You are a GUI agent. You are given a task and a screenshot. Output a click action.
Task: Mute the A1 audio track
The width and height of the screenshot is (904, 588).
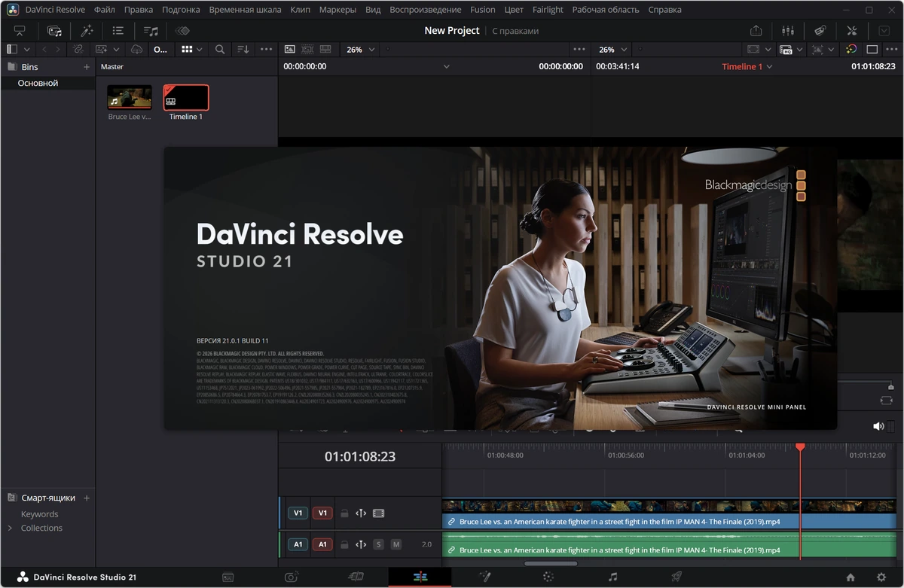tap(395, 544)
